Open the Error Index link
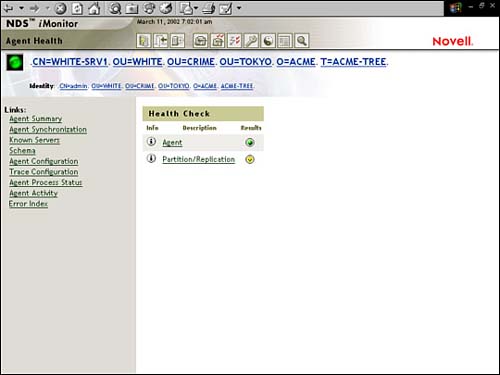Viewport: 500px width, 375px height. tap(28, 204)
